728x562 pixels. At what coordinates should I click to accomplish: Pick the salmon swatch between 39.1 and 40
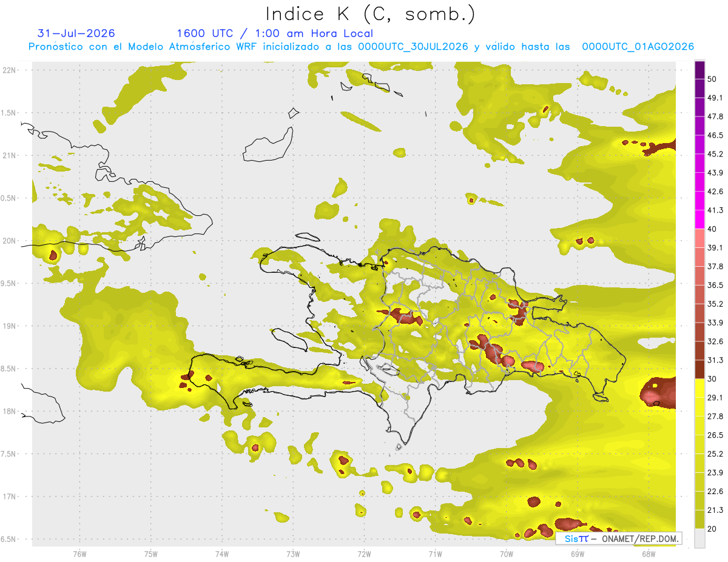(x=699, y=238)
